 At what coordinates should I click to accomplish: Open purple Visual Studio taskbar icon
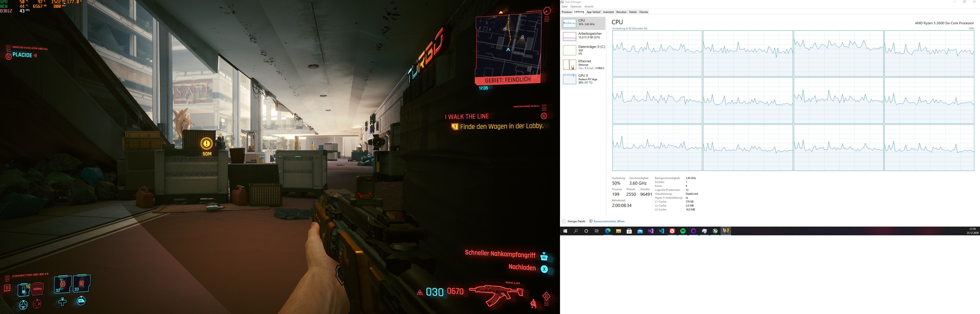(651, 231)
